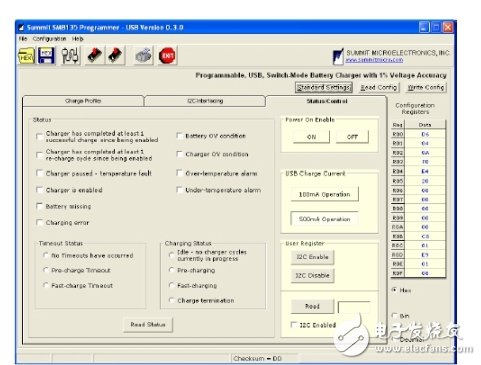Toggle the Charger is enabled checkbox
Screen dimensions: 481x365
(x=39, y=190)
